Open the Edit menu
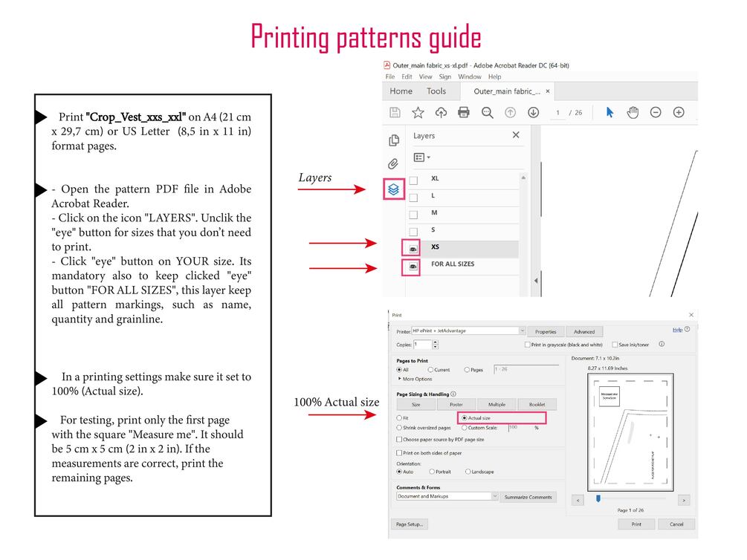Viewport: 747px width, 560px height. 407,76
